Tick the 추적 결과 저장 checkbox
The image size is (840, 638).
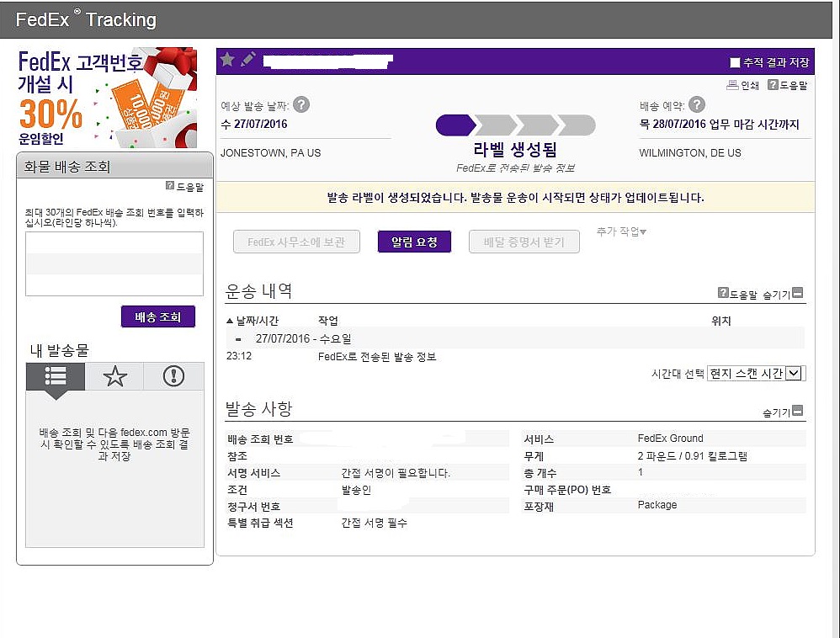pos(735,62)
